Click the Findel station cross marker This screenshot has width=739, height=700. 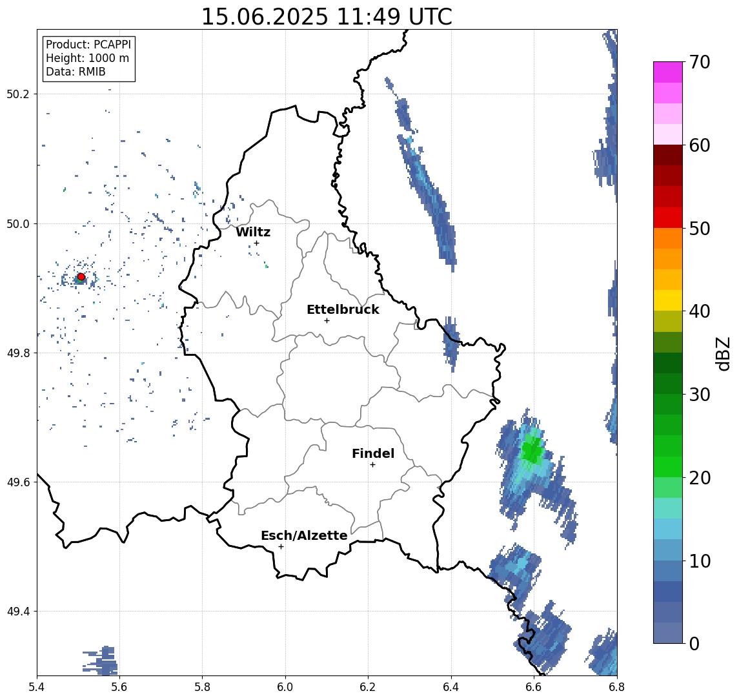point(372,465)
